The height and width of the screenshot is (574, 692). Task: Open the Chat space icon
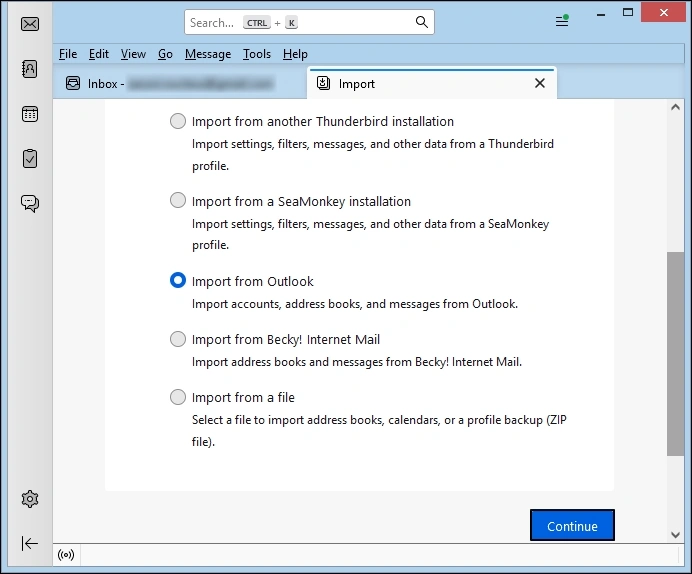(30, 203)
